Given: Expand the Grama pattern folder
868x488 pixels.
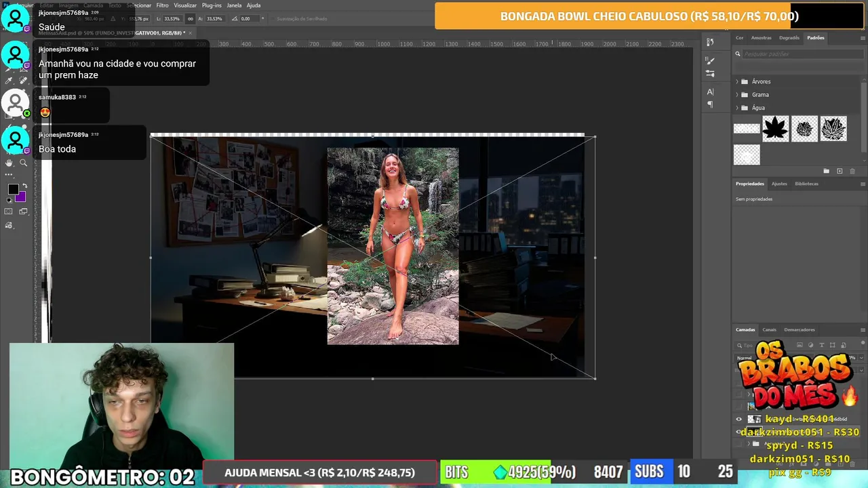Looking at the screenshot, I should pos(737,94).
